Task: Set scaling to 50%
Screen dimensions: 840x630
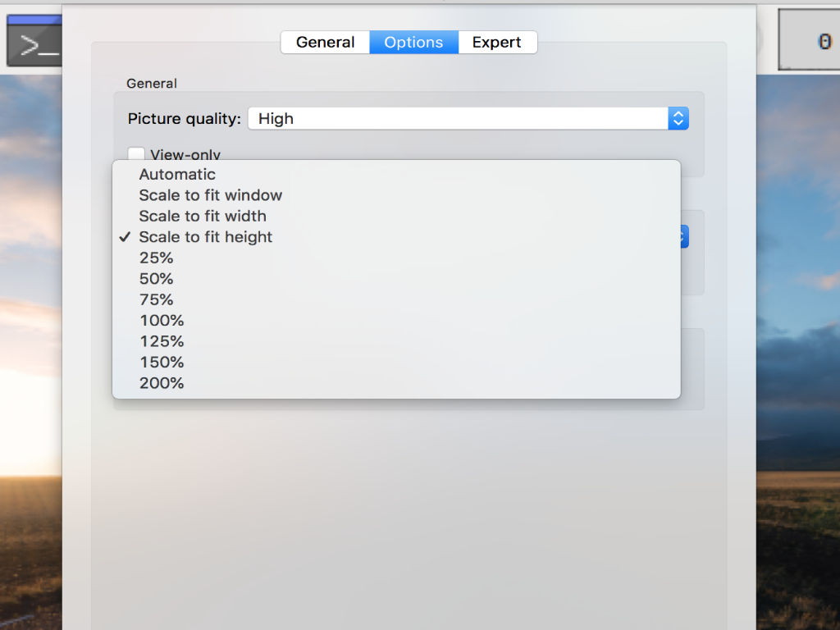Action: tap(396, 279)
